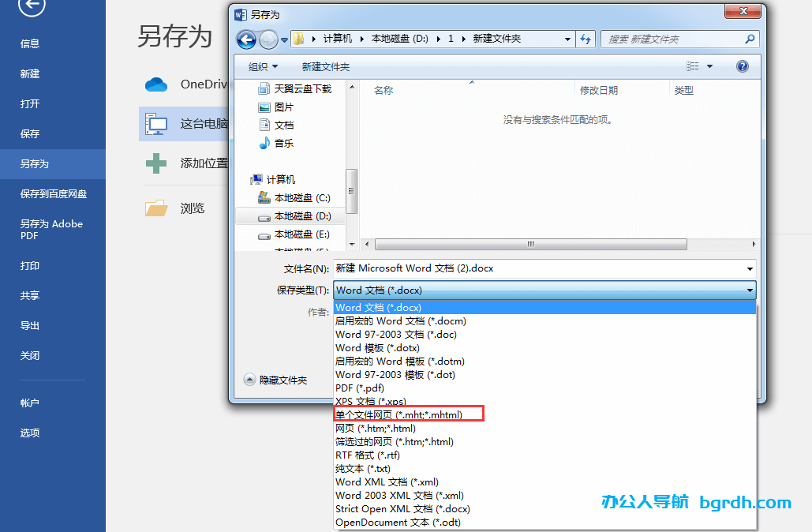Click 另存为 Adobe PDF menu item
812x532 pixels.
(51, 230)
